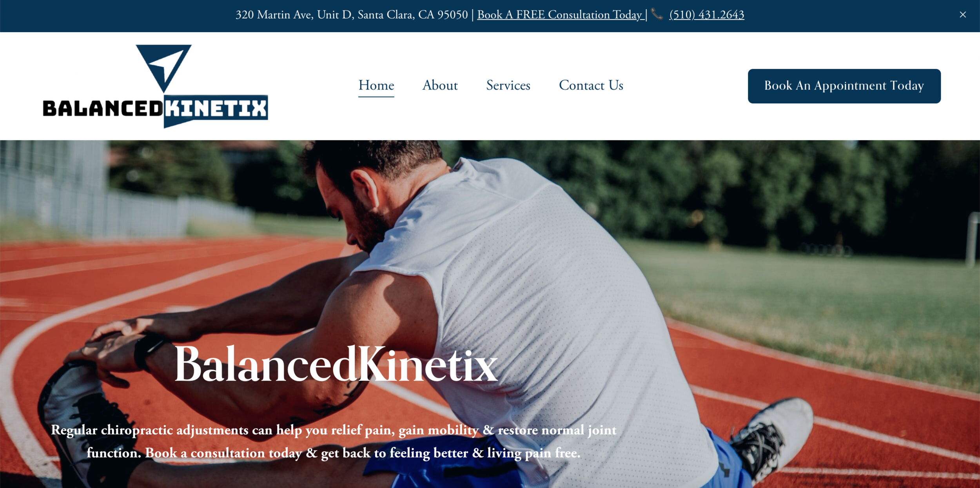
Task: Click the hero paragraph about chiropractic adjustments
Action: point(334,441)
